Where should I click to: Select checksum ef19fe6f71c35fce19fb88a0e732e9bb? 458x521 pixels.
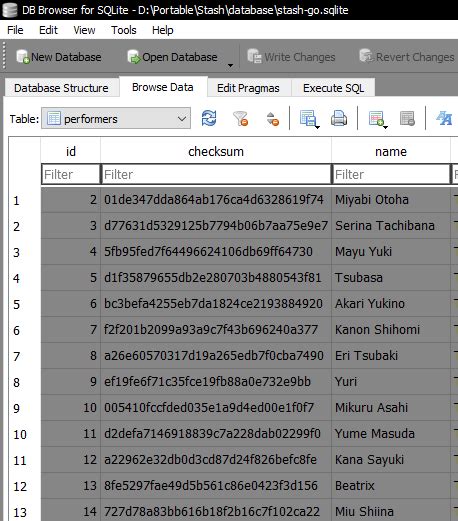[216, 382]
